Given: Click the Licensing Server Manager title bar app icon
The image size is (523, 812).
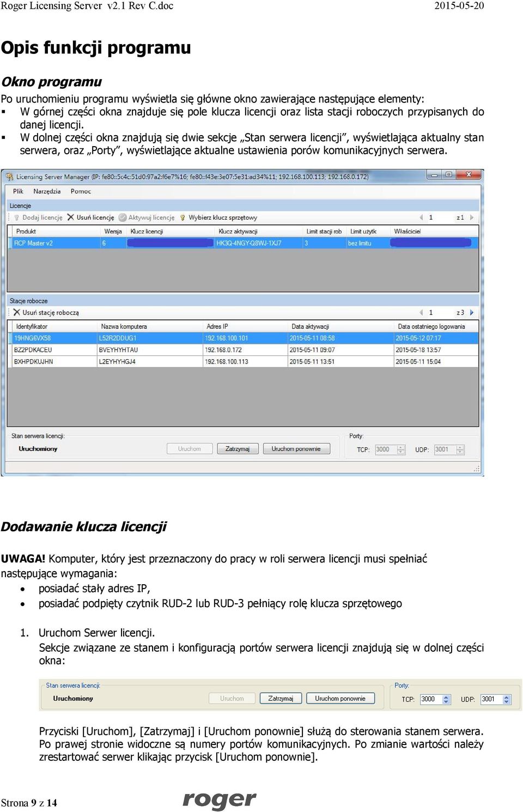Looking at the screenshot, I should point(9,177).
